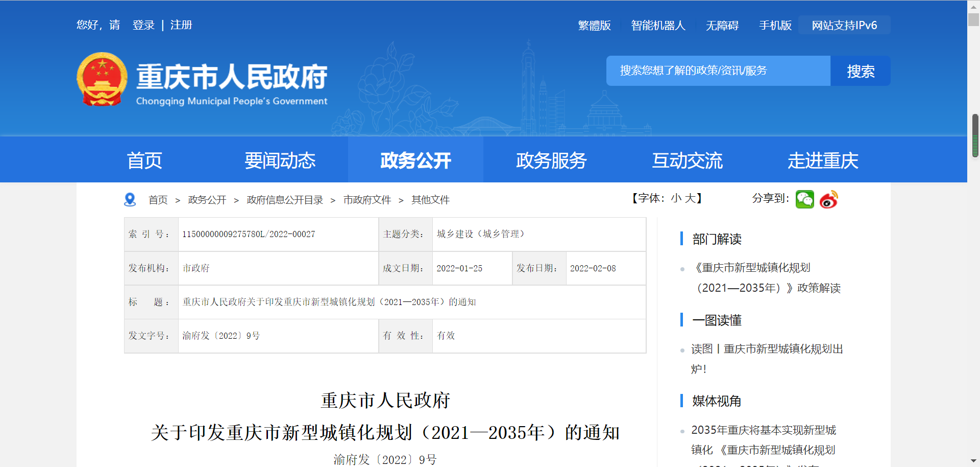980x467 pixels.
Task: Open the 政务公开 navigation tab
Action: tap(415, 160)
